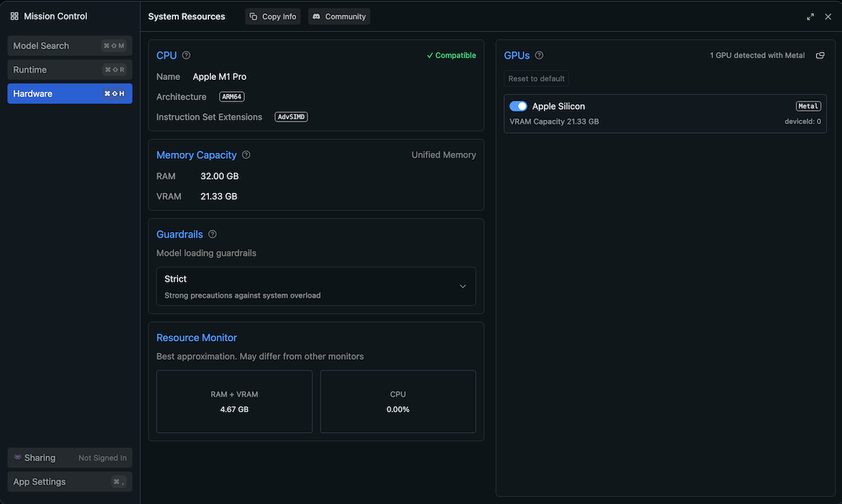Click the Reset to default button
Screen dimensions: 842x504
click(536, 79)
